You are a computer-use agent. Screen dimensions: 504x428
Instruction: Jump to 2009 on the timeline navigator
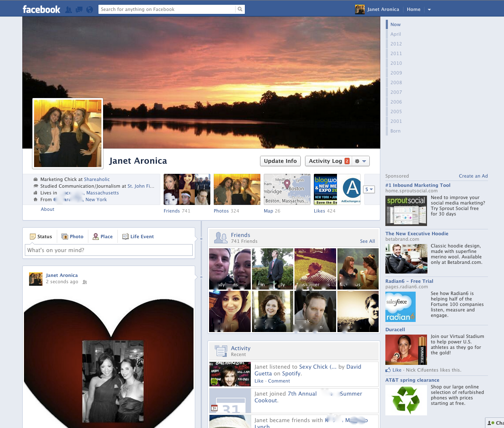(x=395, y=72)
